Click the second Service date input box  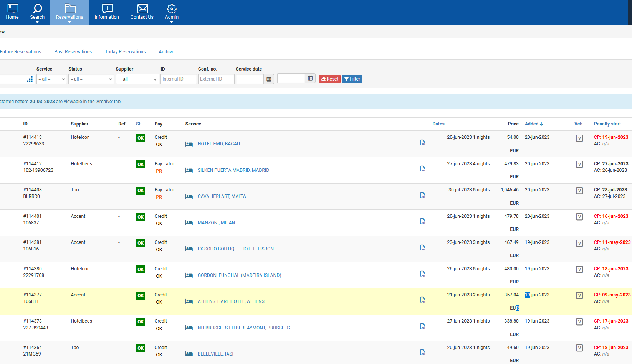pos(291,78)
